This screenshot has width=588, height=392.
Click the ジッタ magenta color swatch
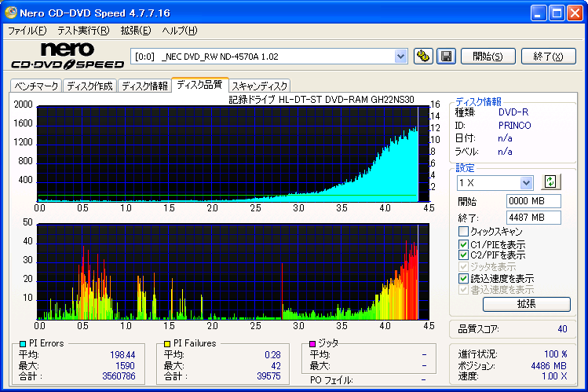(312, 343)
